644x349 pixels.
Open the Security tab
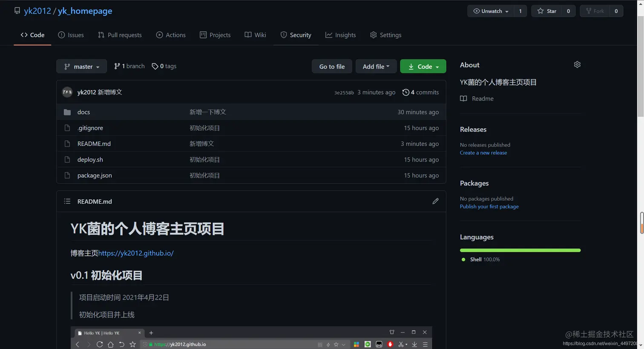pyautogui.click(x=296, y=35)
